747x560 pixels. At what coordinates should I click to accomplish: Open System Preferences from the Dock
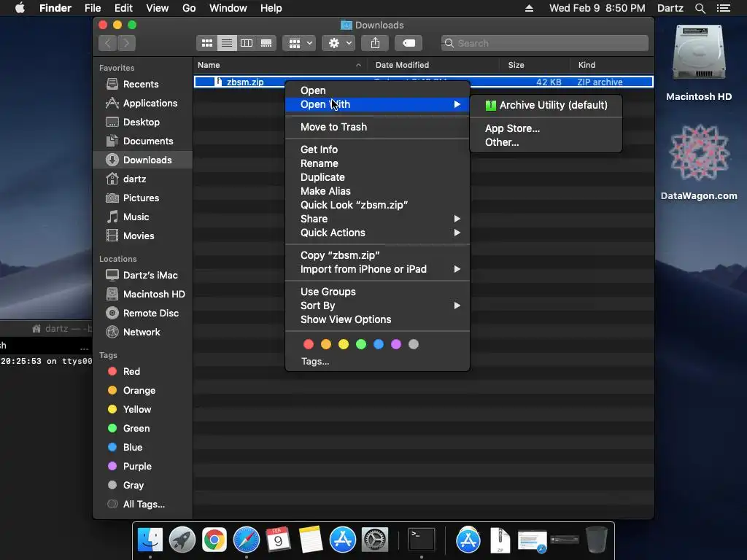pyautogui.click(x=375, y=540)
